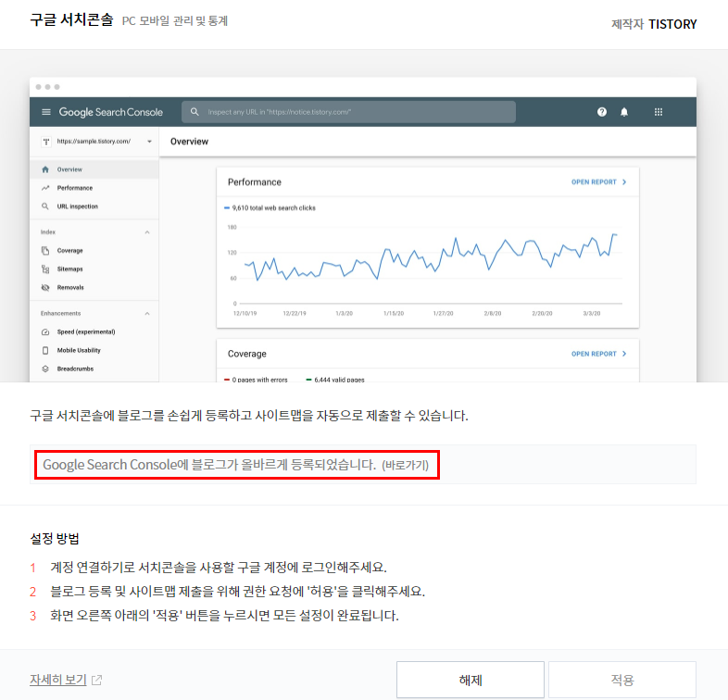The image size is (728, 700).
Task: Open the help question mark icon
Action: coord(602,112)
